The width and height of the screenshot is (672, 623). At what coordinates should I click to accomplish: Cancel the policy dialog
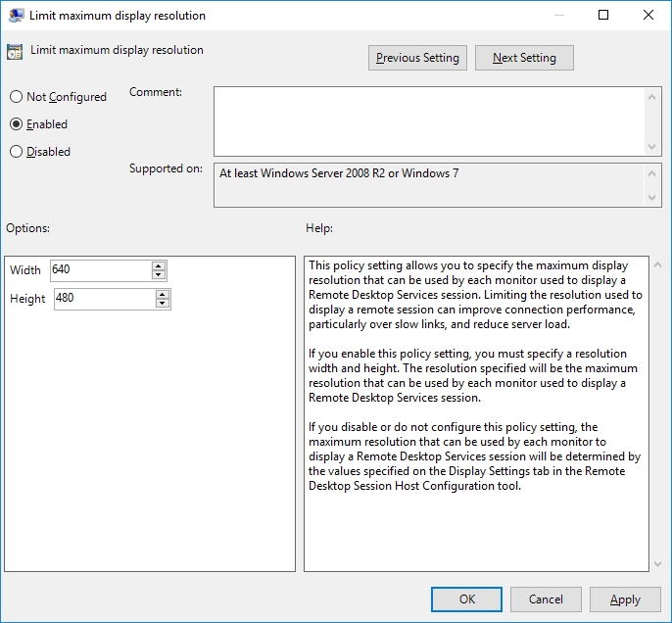546,599
